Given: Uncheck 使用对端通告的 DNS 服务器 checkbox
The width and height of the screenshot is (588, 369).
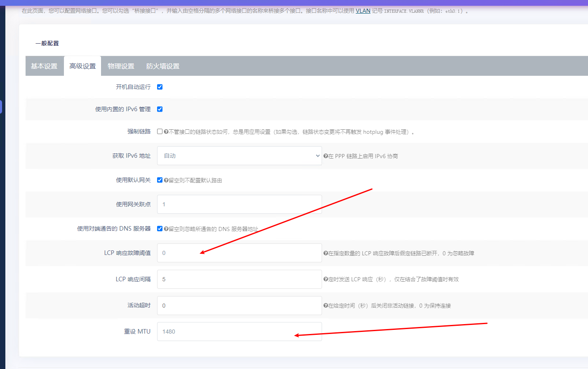Looking at the screenshot, I should pyautogui.click(x=160, y=229).
